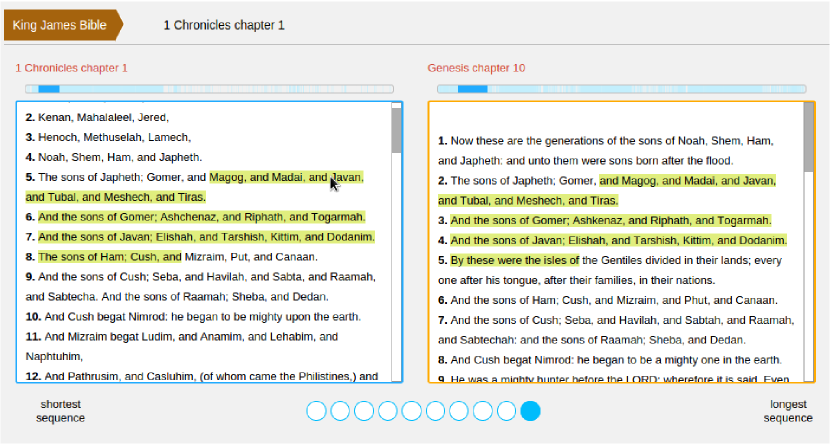Open the Genesis chapter 10 heading link
This screenshot has height=444, width=830.
pyautogui.click(x=476, y=68)
